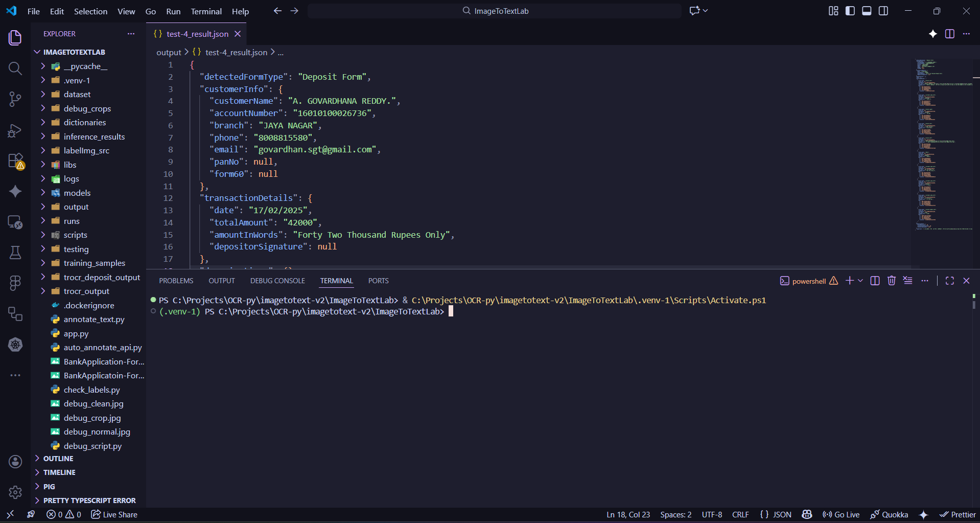980x523 pixels.
Task: Click the ImageToTextLab command center search
Action: coord(495,11)
